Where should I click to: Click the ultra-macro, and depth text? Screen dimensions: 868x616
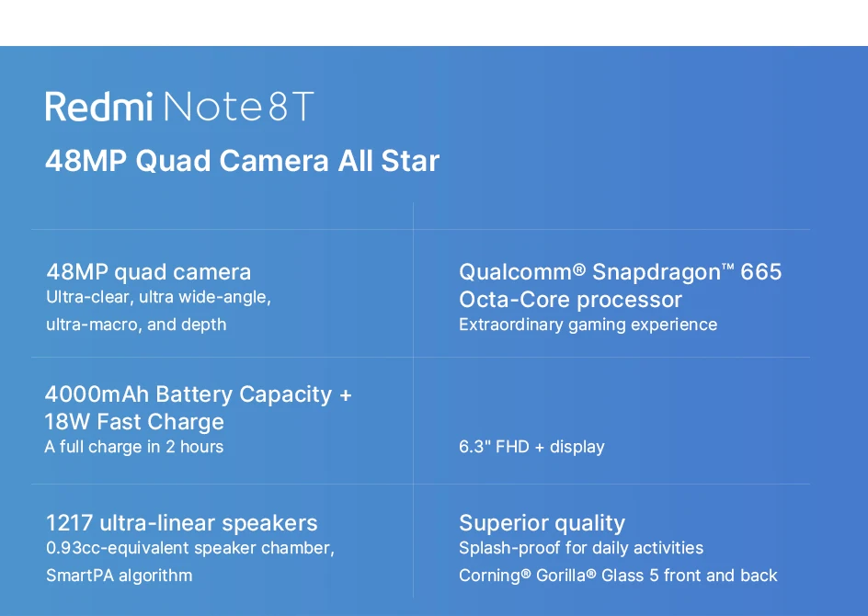136,325
